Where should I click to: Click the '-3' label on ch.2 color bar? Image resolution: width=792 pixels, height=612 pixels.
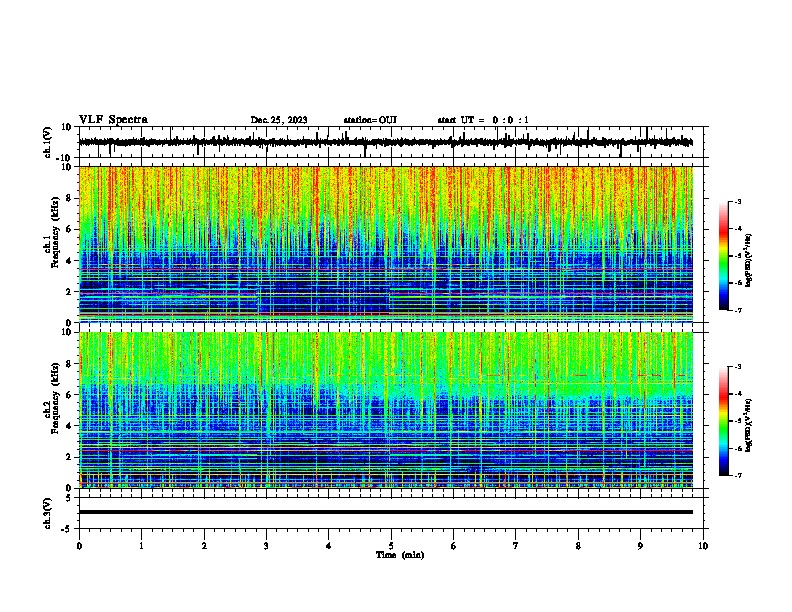(x=738, y=367)
